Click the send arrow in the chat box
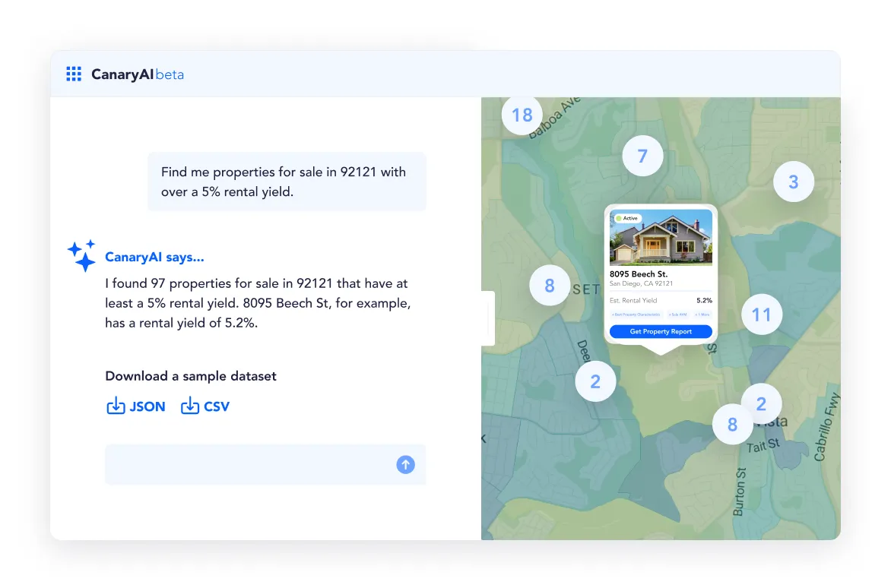Image resolution: width=891 pixels, height=588 pixels. point(405,464)
